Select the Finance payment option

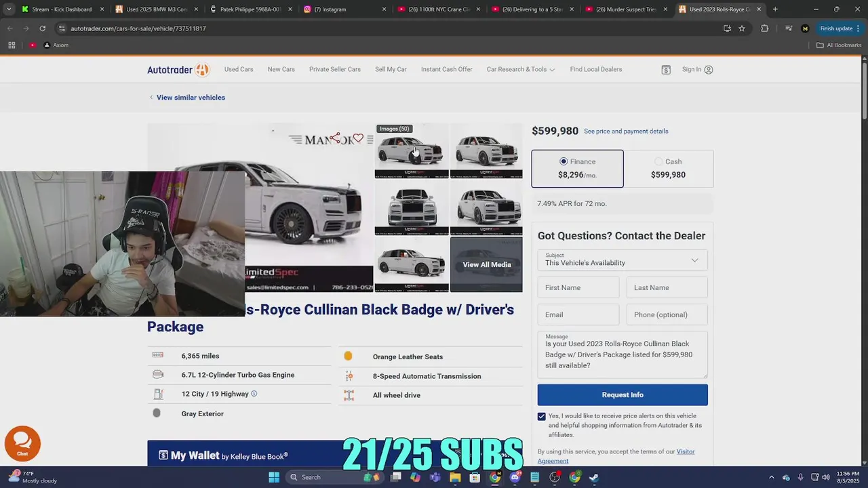(x=577, y=168)
